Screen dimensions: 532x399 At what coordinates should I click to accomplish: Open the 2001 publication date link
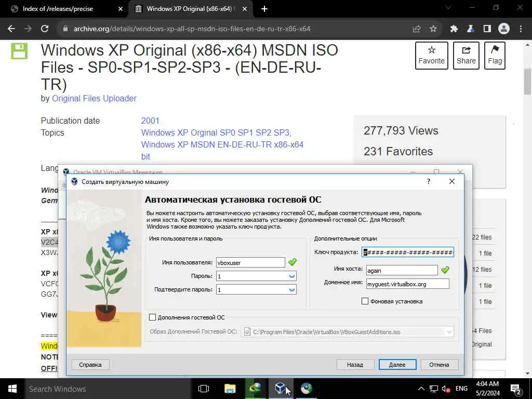click(150, 121)
